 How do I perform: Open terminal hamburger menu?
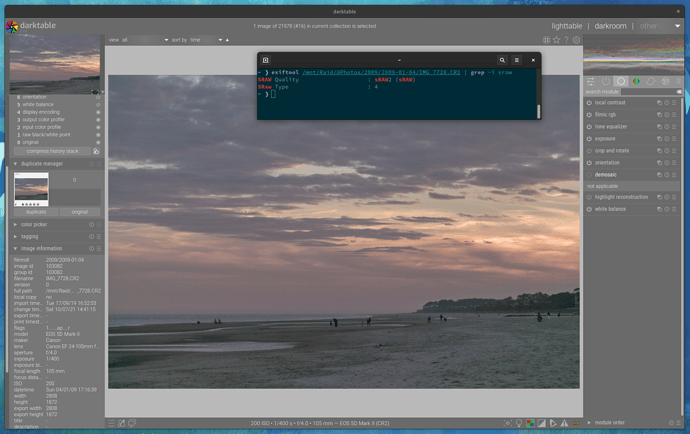coord(517,60)
